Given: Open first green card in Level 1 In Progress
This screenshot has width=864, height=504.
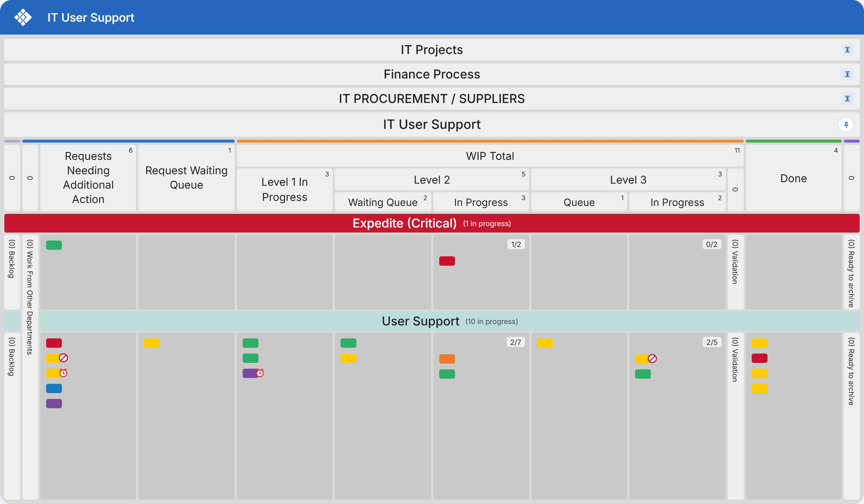Looking at the screenshot, I should [x=251, y=343].
